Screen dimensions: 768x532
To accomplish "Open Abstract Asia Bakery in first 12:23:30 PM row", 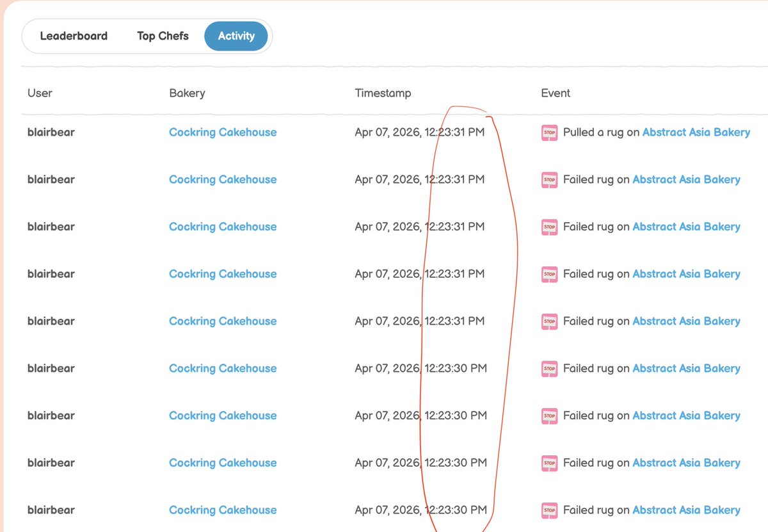I will [686, 369].
